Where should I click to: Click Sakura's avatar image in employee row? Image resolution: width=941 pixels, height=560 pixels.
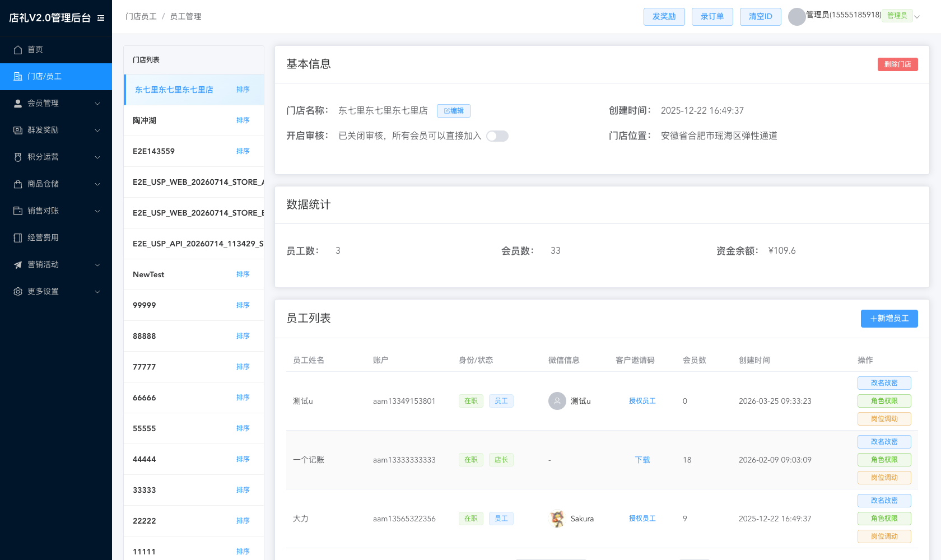click(557, 519)
